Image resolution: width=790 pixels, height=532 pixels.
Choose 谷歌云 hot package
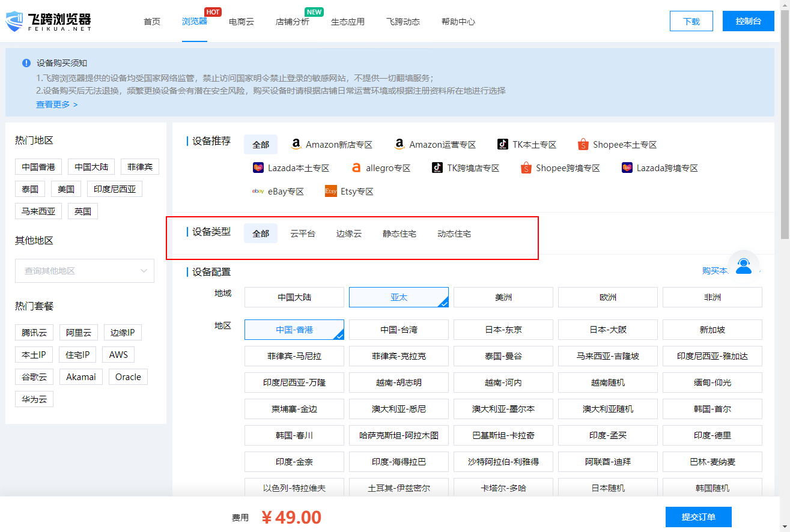(34, 377)
